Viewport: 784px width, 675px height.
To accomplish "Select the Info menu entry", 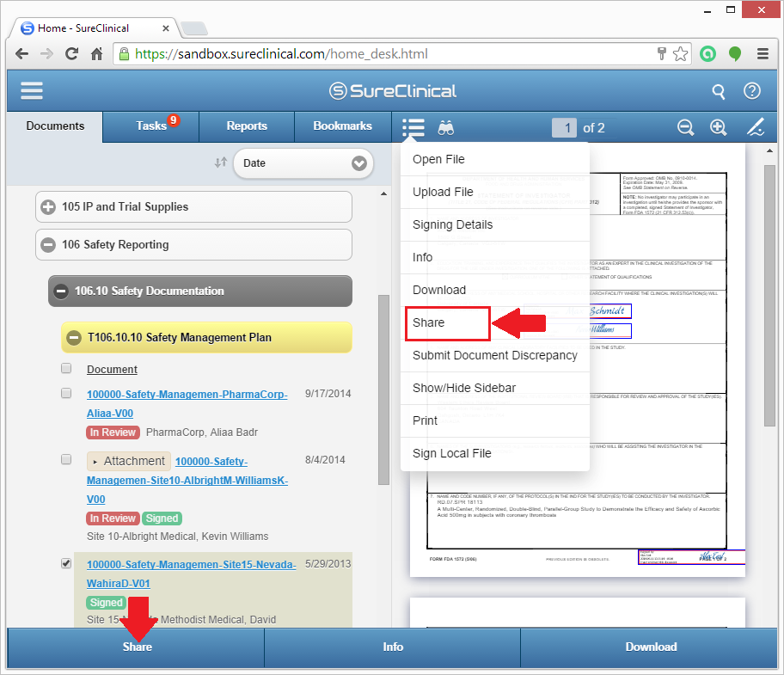I will (x=495, y=257).
